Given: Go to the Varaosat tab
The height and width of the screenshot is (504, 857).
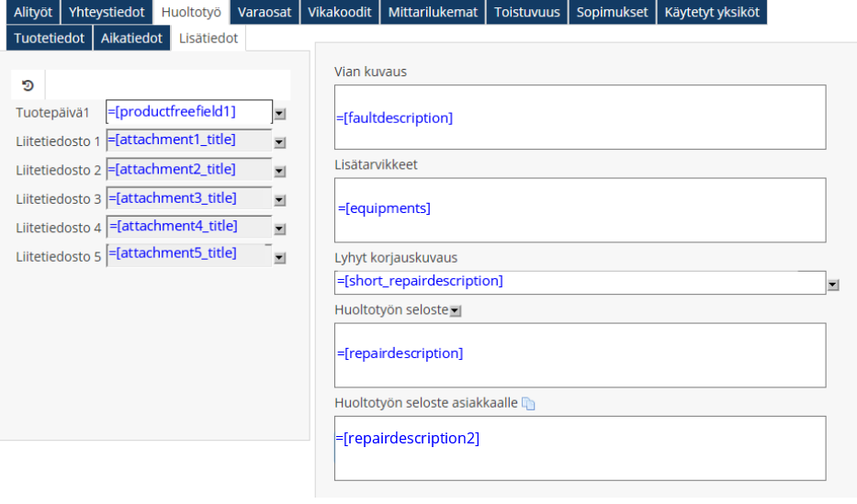Looking at the screenshot, I should 265,12.
